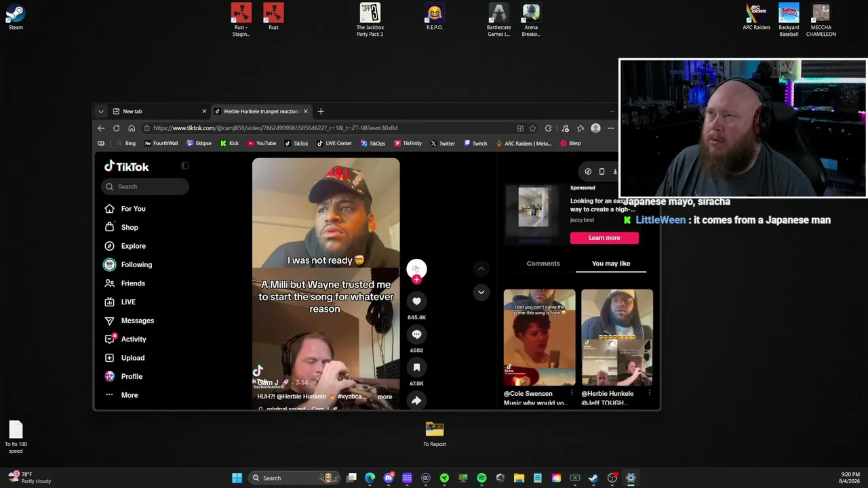Screen dimensions: 868x488
Task: Select the Jackbox Party Pack 3 icon
Action: coord(370,20)
